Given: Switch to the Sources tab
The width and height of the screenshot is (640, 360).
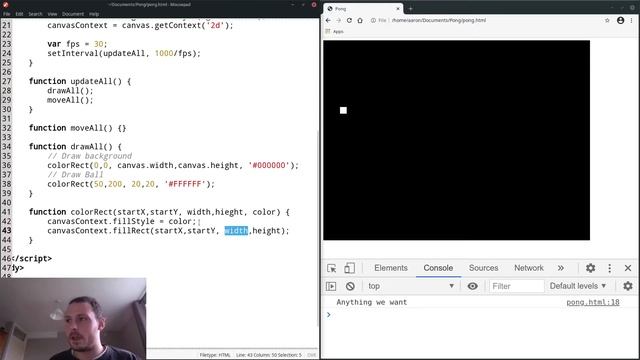Looking at the screenshot, I should pyautogui.click(x=483, y=268).
